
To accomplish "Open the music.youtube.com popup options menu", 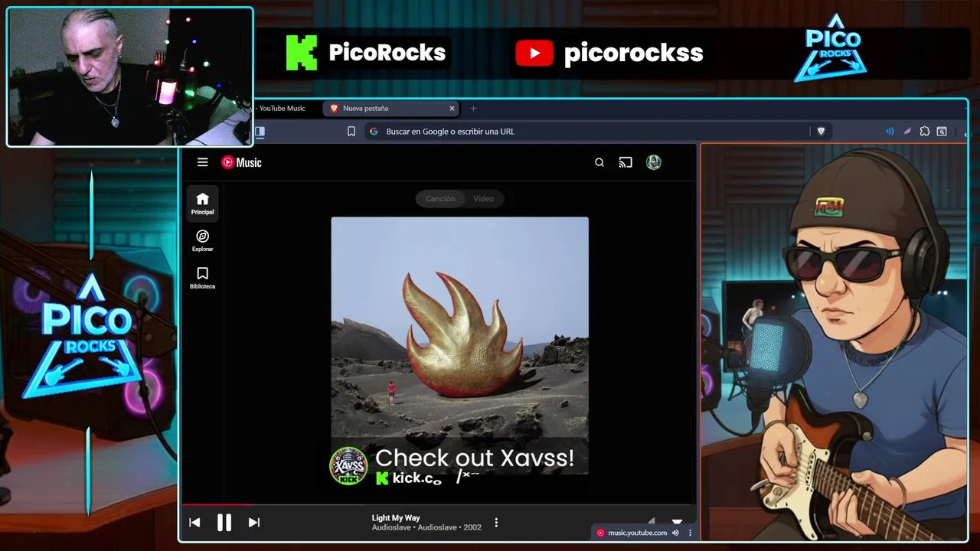I will click(690, 533).
